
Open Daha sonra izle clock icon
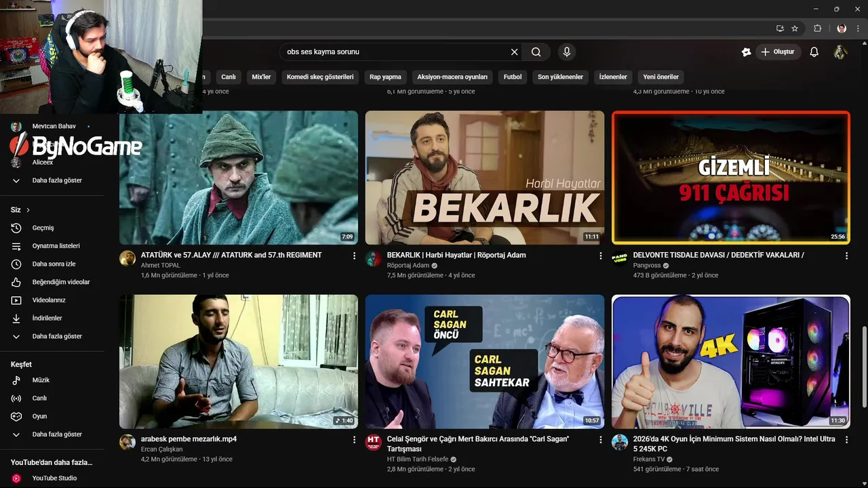(x=16, y=264)
